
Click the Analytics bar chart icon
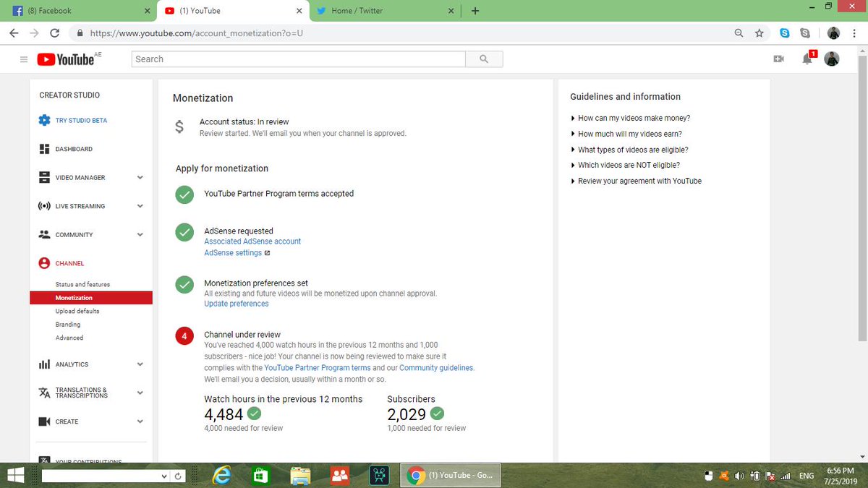click(x=44, y=364)
